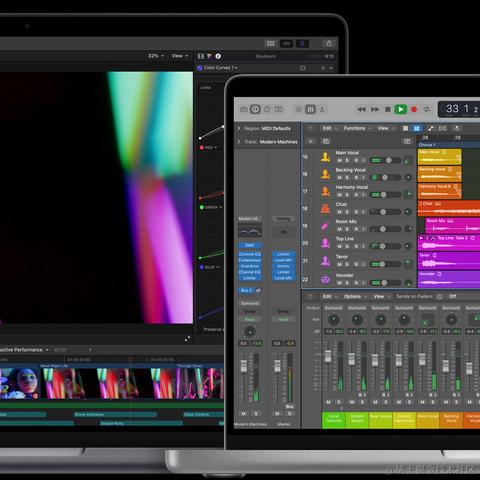Select the Main Vocal track icon
The image size is (480, 480).
click(325, 157)
